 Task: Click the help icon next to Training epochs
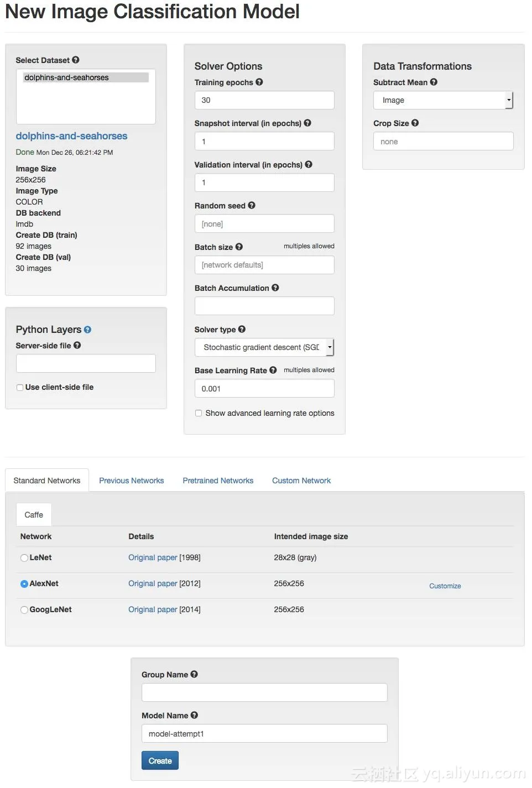[x=259, y=82]
